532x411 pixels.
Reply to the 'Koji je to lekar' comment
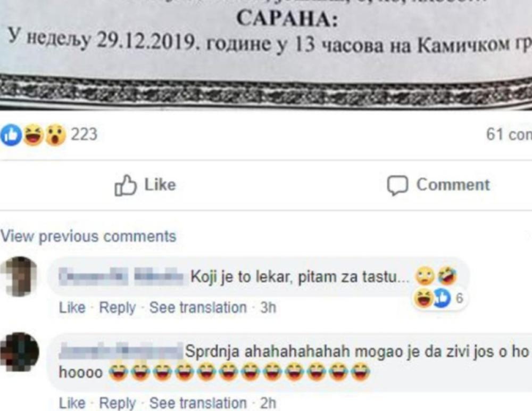(117, 308)
